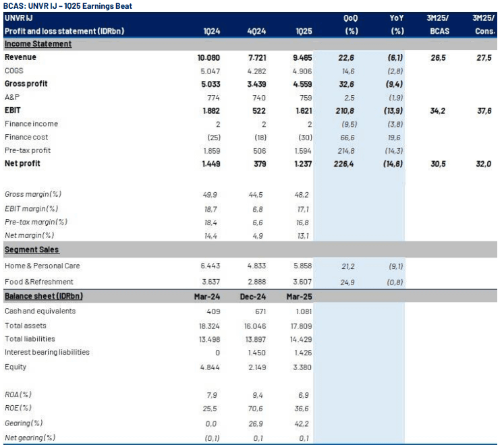This screenshot has height=447, width=504.
Task: Click the 'Net profit' row label
Action: (22, 163)
